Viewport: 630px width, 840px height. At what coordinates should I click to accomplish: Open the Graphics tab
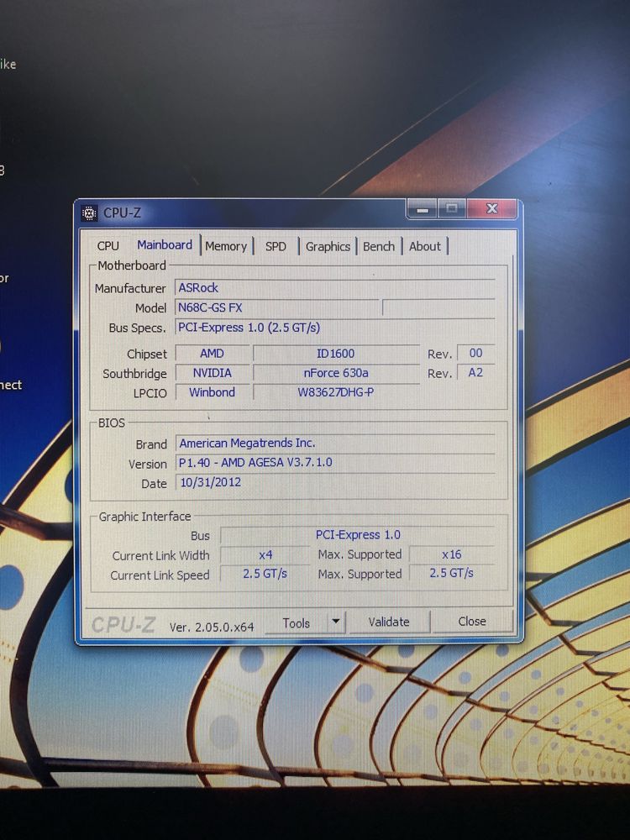pos(328,246)
